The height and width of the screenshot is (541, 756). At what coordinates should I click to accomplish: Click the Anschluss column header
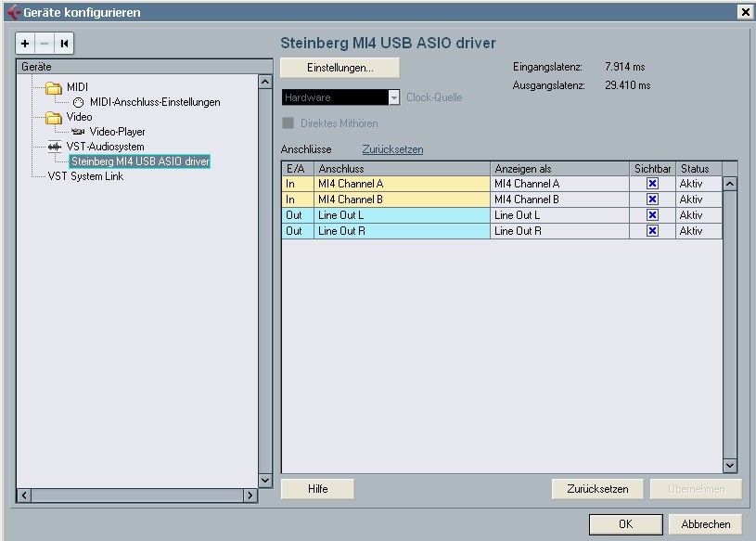pyautogui.click(x=402, y=169)
